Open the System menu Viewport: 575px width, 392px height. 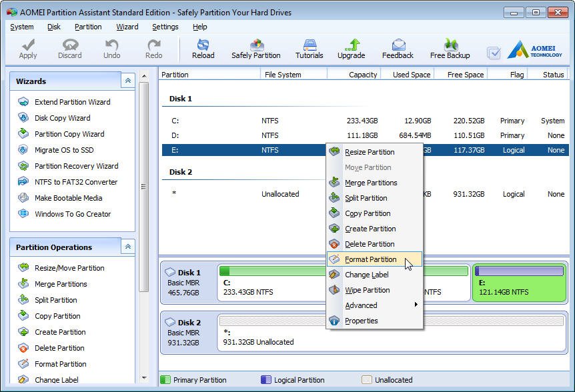[x=21, y=27]
